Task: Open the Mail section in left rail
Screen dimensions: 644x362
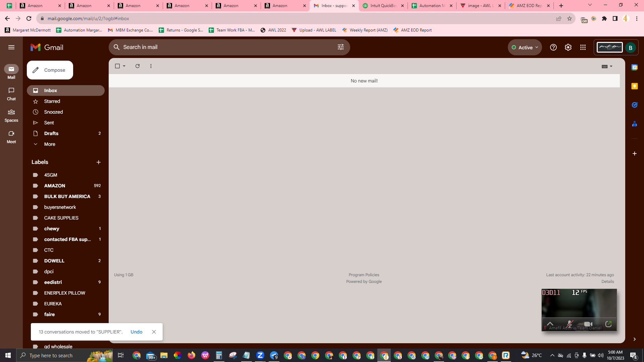Action: tap(11, 72)
